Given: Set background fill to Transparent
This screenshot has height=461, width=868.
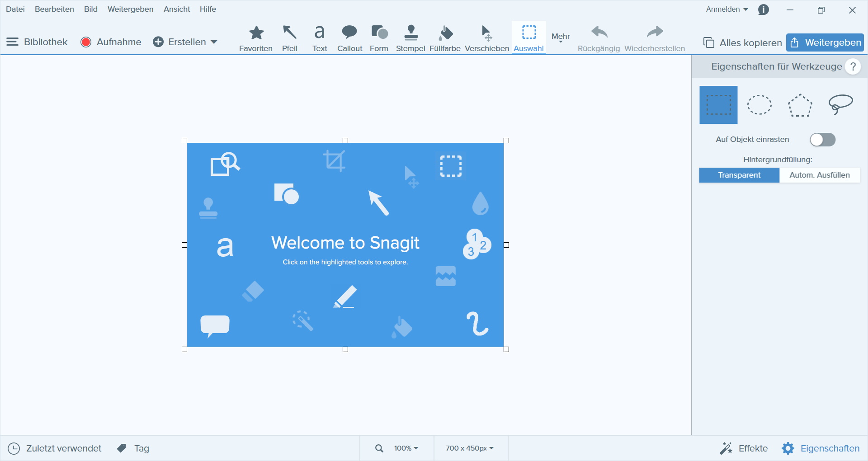Looking at the screenshot, I should (739, 175).
